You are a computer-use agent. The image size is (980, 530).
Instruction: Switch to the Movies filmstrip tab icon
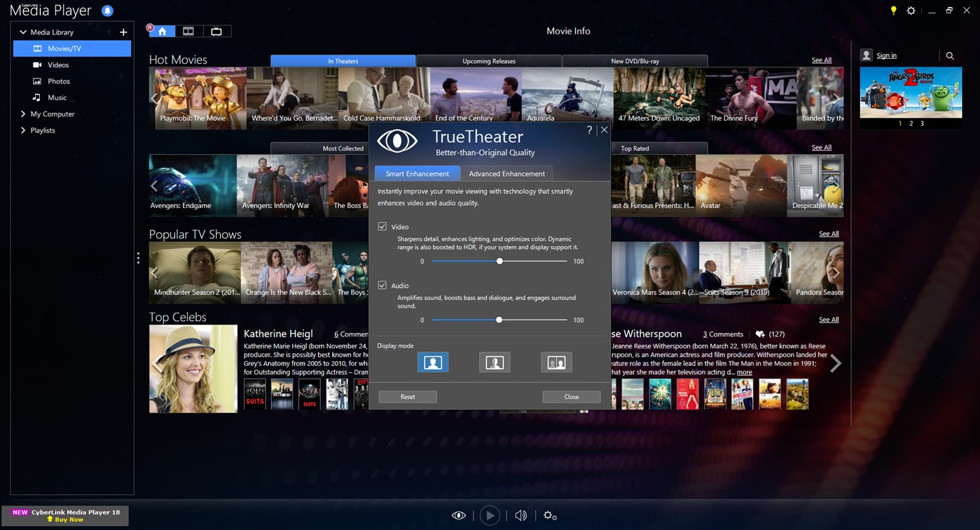click(x=188, y=31)
